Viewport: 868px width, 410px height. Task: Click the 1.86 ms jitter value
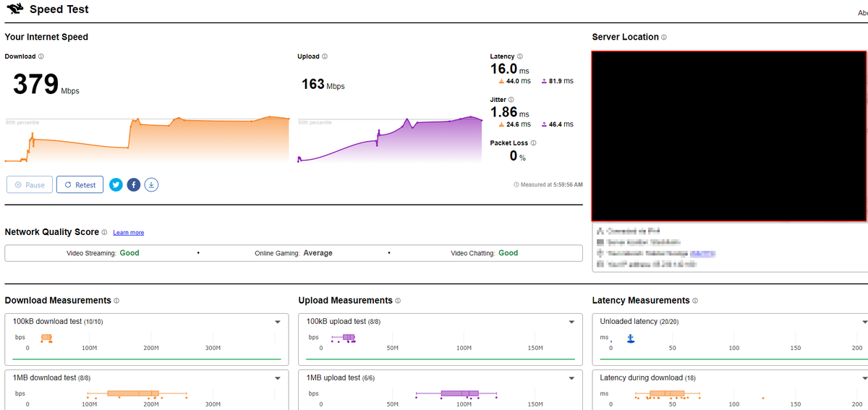click(x=510, y=112)
